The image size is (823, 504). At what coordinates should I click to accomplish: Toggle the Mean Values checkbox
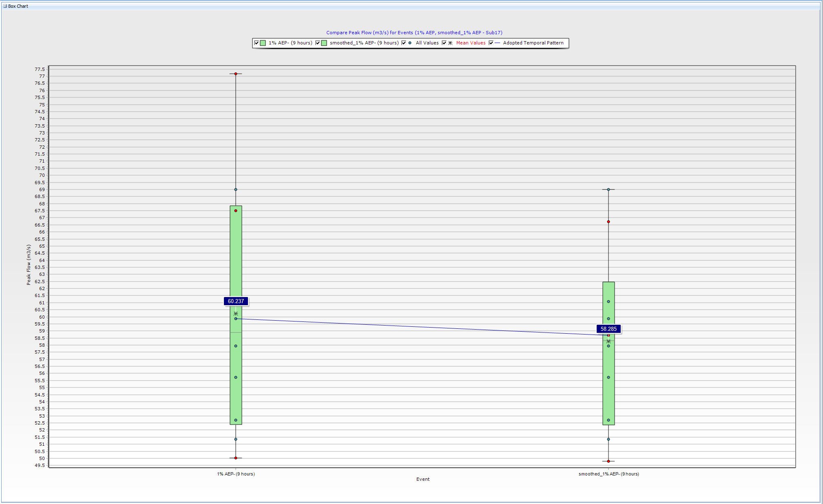coord(444,43)
